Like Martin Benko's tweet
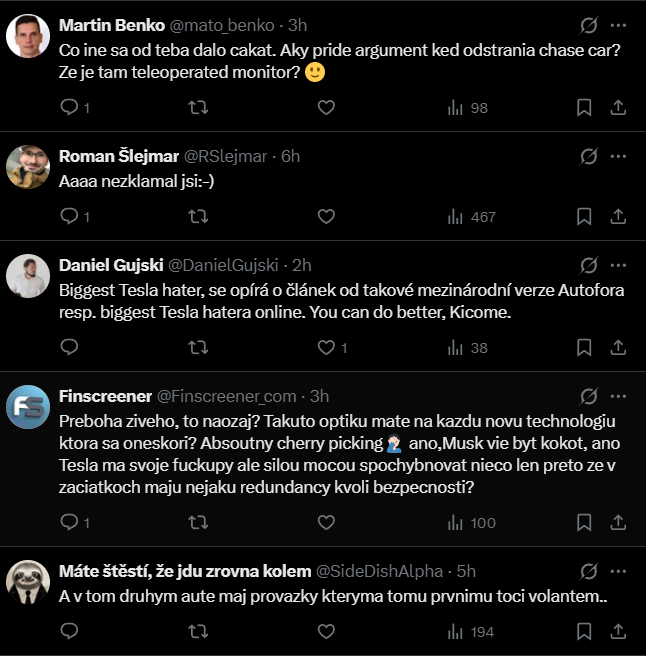Image resolution: width=646 pixels, height=656 pixels. coord(325,107)
